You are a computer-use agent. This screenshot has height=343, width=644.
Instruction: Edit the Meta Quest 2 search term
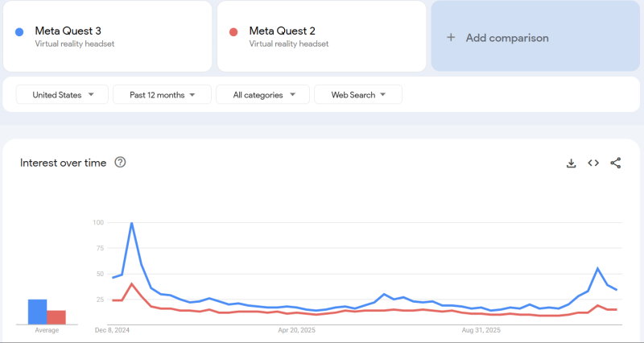(x=283, y=31)
